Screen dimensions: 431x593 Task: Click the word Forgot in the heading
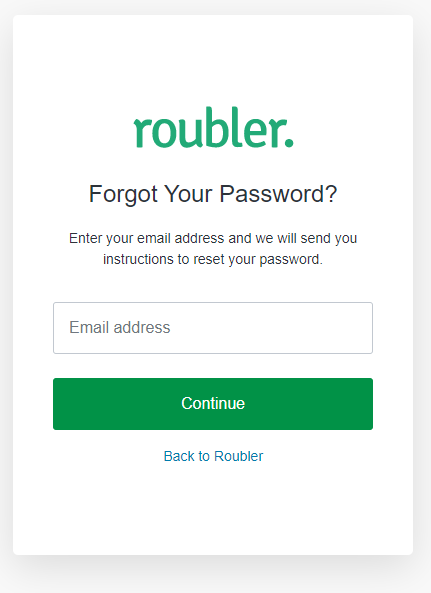pos(123,194)
